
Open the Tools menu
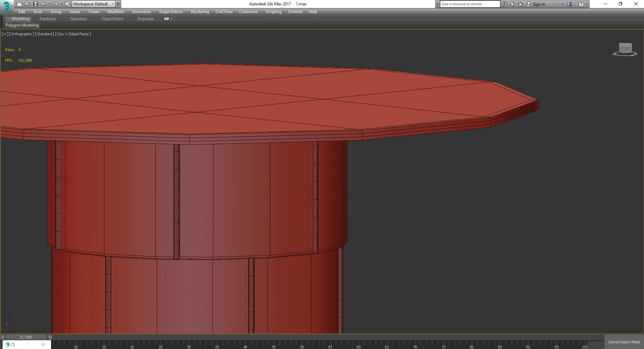[38, 12]
